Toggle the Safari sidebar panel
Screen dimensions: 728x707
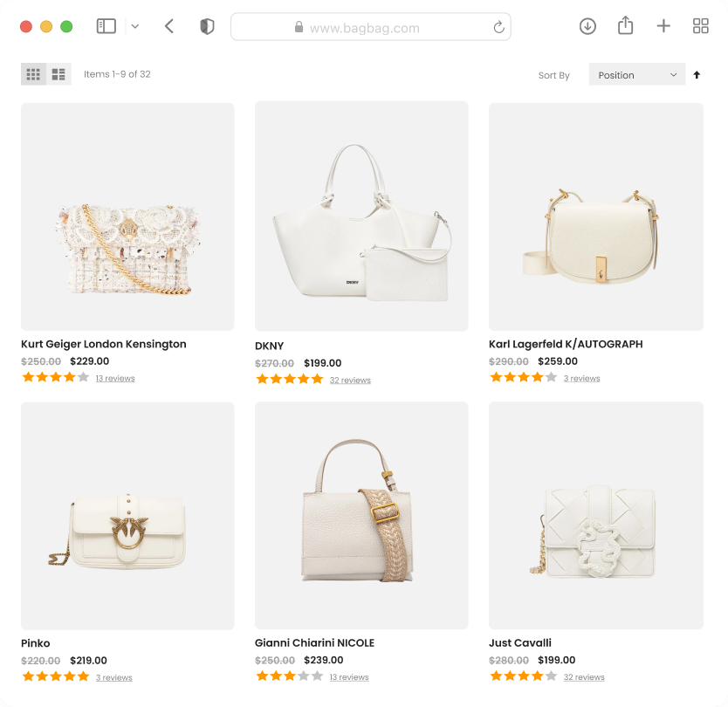click(x=106, y=26)
